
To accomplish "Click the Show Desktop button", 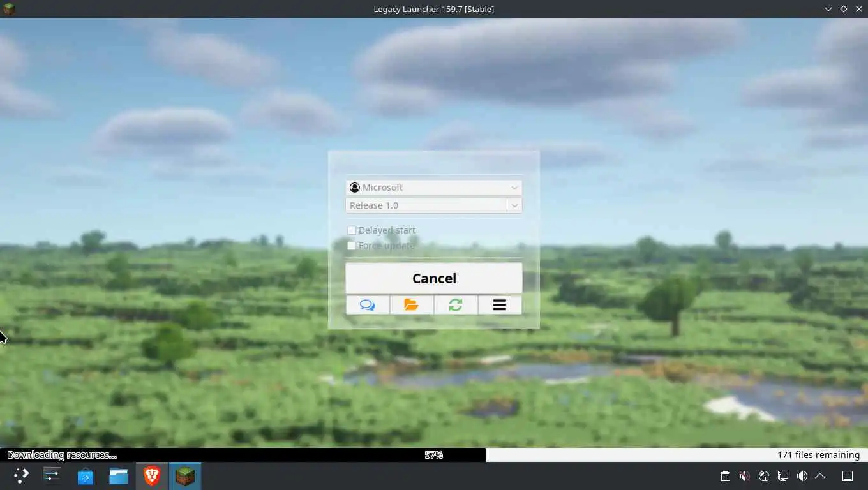I will click(848, 476).
